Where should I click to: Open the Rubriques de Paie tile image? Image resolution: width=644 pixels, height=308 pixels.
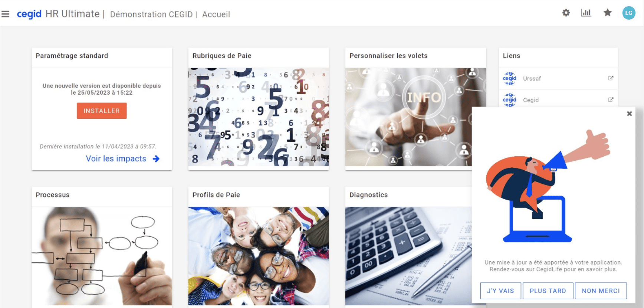pyautogui.click(x=259, y=117)
